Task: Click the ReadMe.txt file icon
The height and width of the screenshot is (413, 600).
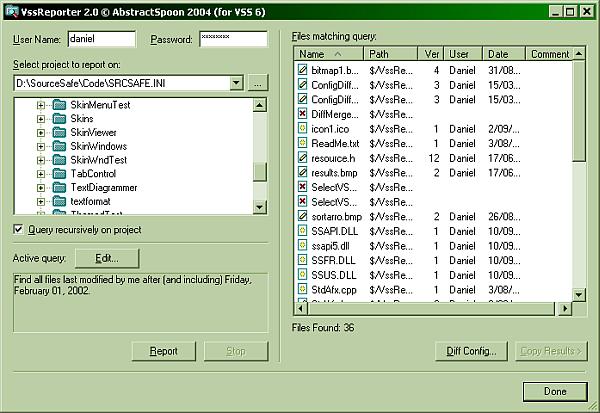Action: 303,144
